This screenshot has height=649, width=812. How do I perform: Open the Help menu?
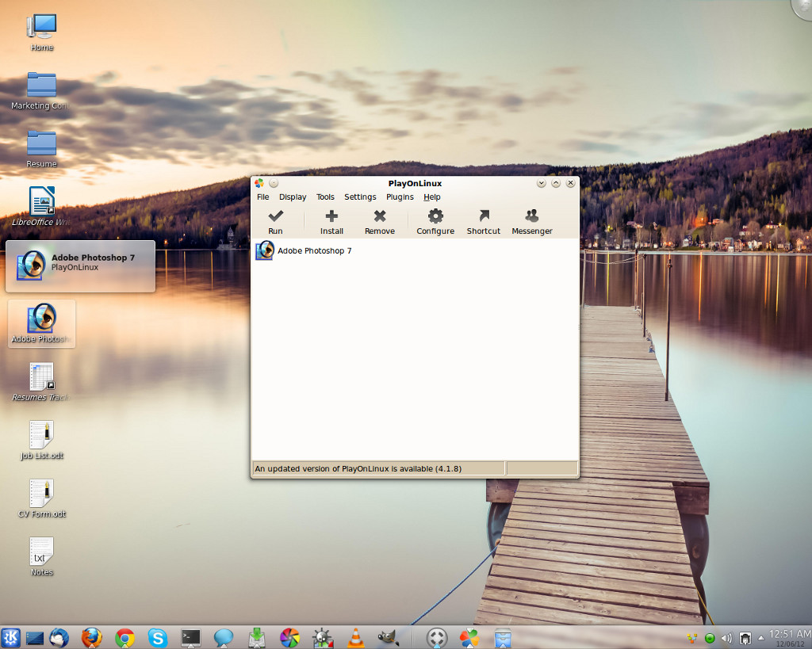(x=432, y=197)
